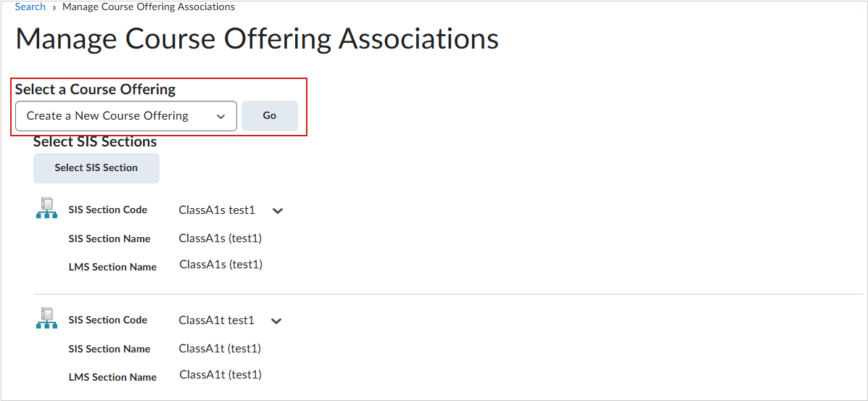Viewport: 868px width, 401px height.
Task: Click the Select SIS Section button
Action: (96, 168)
